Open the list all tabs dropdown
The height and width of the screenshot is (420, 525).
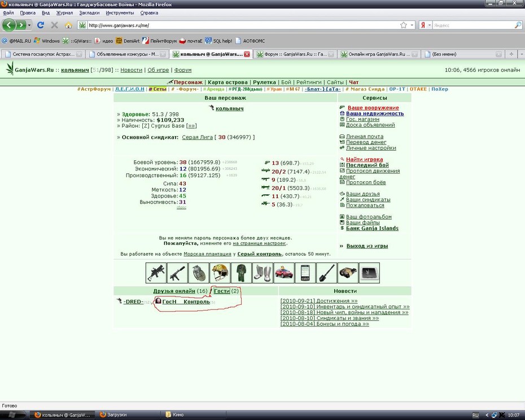(x=522, y=54)
